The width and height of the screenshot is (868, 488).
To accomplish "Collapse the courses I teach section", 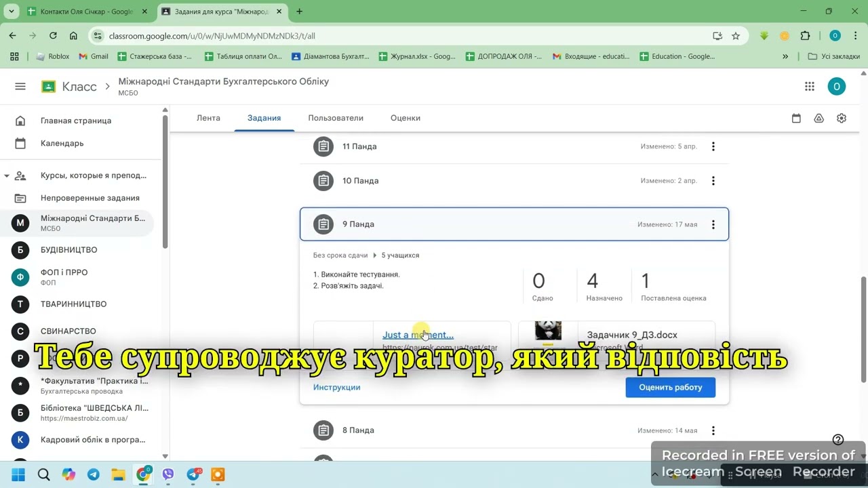I will tap(7, 176).
